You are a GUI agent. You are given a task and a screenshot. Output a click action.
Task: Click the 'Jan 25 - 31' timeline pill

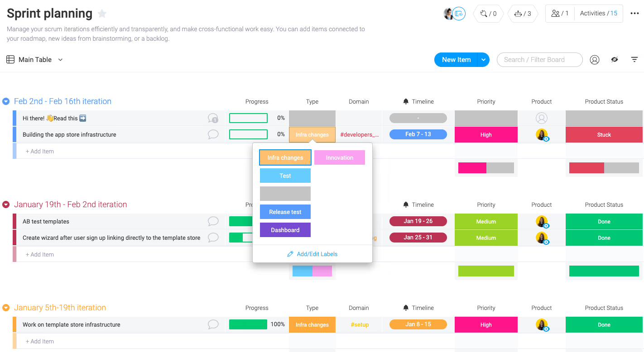(418, 238)
